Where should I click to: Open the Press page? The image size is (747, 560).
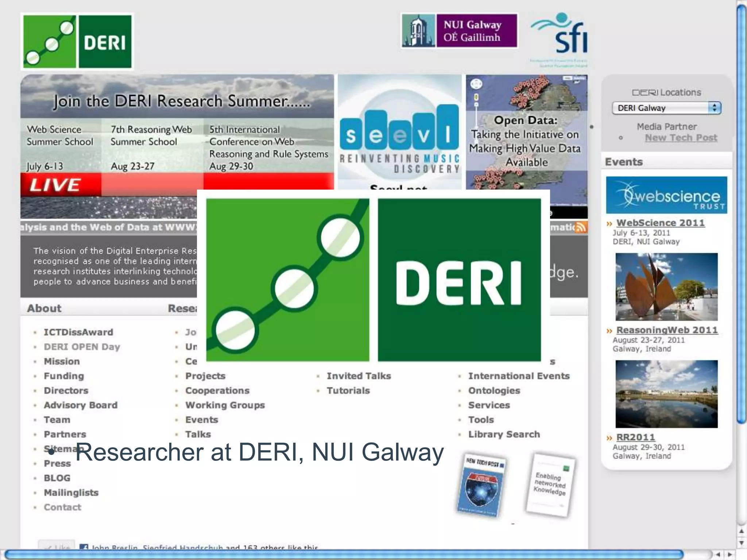[x=57, y=463]
